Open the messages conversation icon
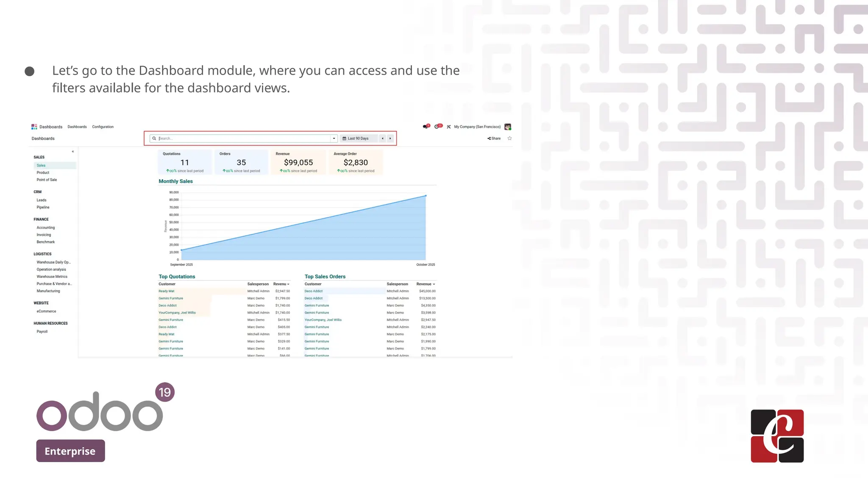The width and height of the screenshot is (868, 488). pyautogui.click(x=426, y=127)
